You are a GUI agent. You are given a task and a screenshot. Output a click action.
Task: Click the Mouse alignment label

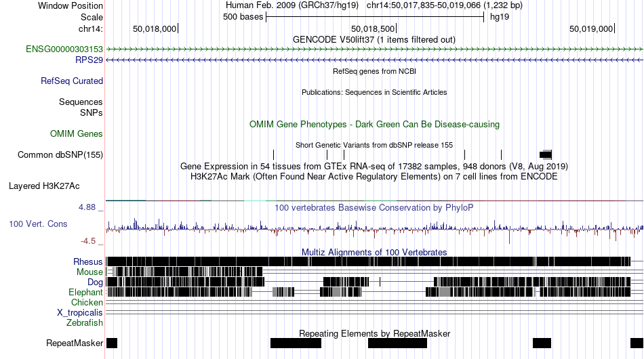[x=89, y=272]
